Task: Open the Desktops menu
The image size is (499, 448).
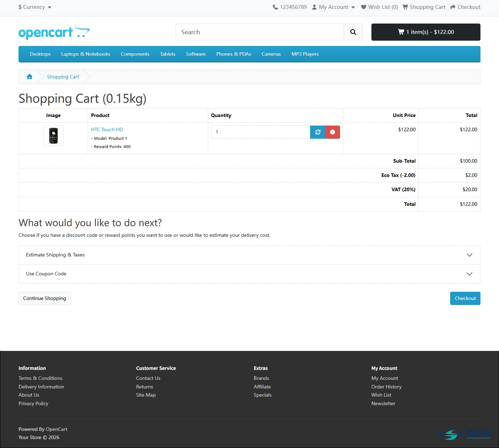Action: click(40, 54)
